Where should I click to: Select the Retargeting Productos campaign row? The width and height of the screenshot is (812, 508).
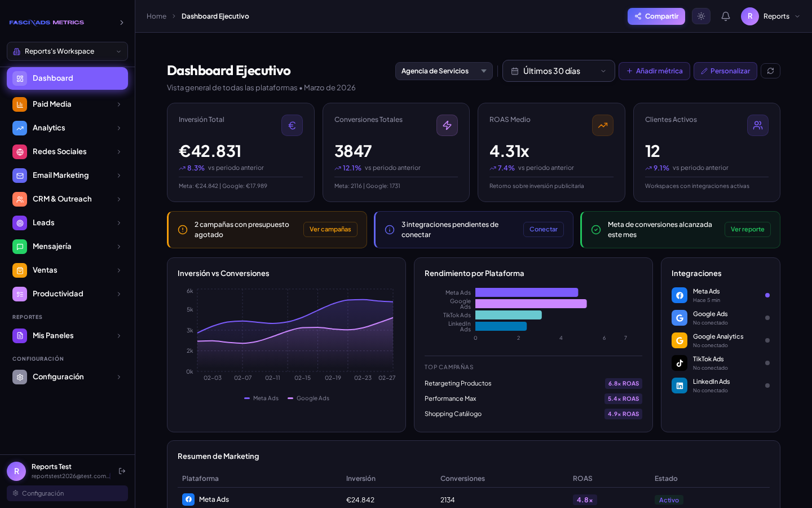[533, 383]
